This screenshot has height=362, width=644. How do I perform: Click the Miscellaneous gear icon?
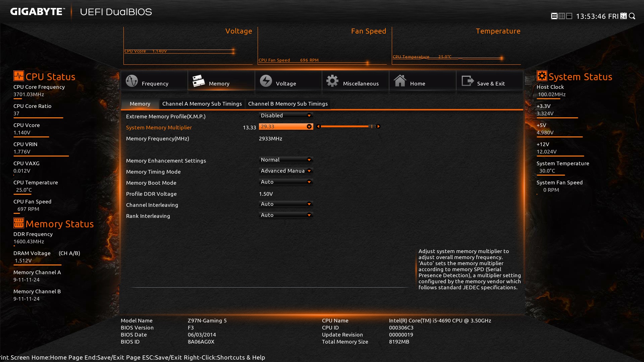click(x=332, y=81)
